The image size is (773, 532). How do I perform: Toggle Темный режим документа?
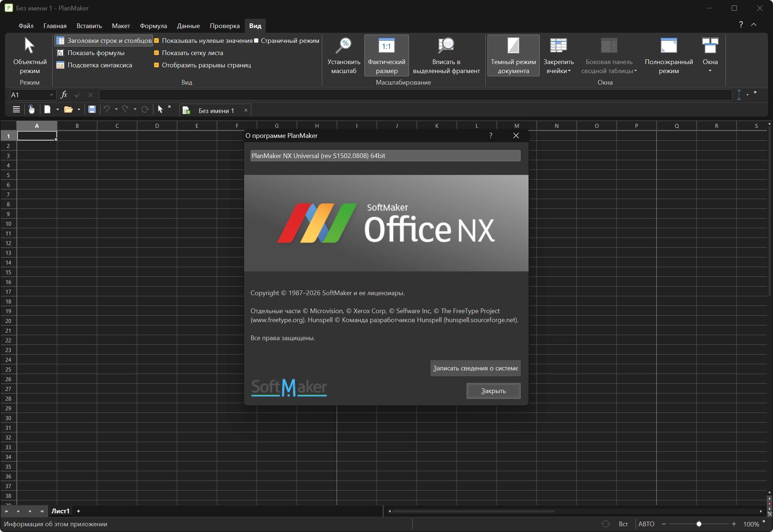(x=513, y=56)
